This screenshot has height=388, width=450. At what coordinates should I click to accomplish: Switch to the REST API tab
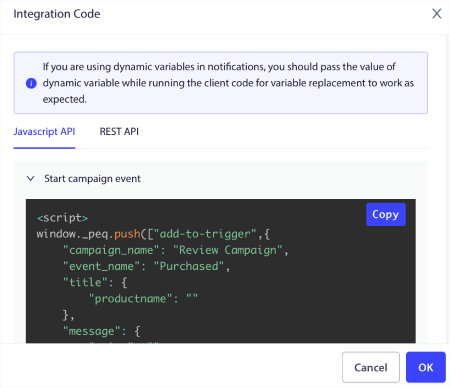coord(119,132)
